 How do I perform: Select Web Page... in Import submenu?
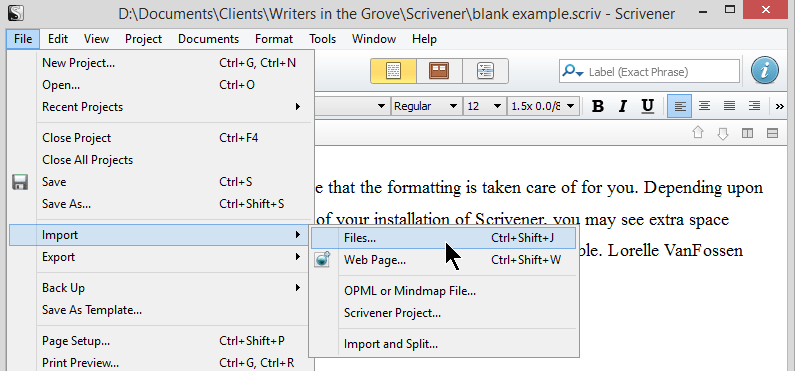444,260
